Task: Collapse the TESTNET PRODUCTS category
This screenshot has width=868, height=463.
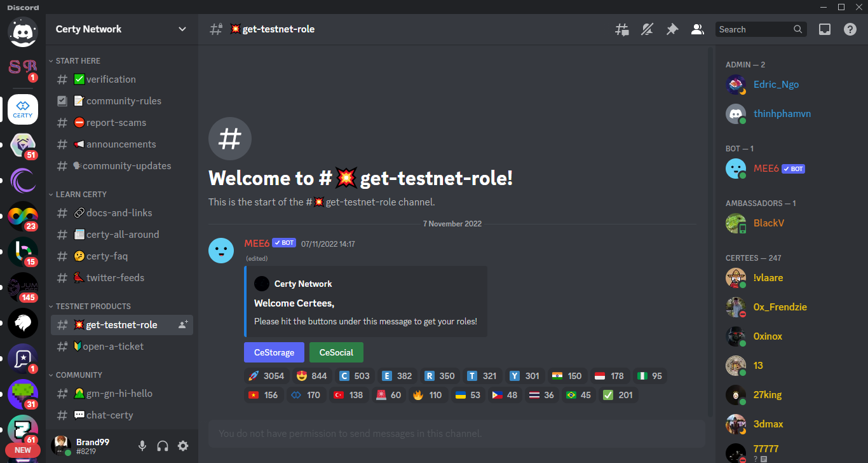Action: pyautogui.click(x=93, y=307)
